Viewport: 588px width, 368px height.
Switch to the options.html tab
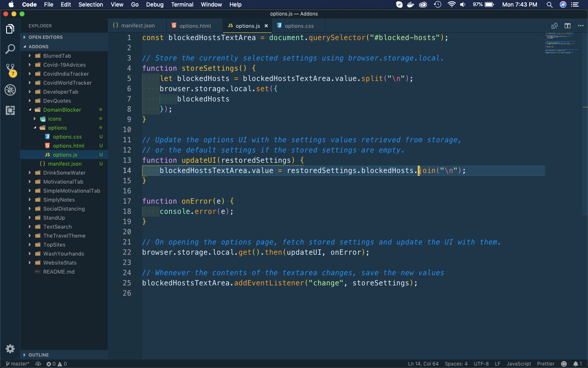coord(195,25)
